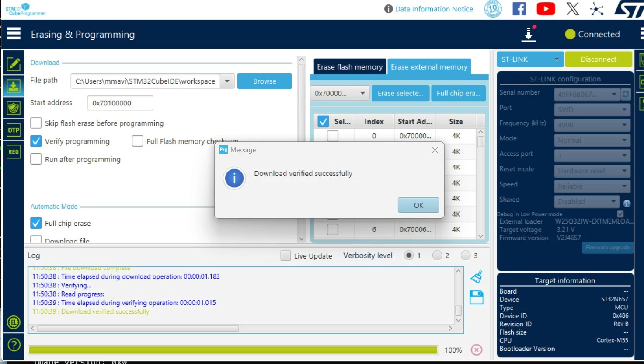Screen dimensions: 644x364
Task: Enable Run after programming checkbox
Action: point(36,159)
